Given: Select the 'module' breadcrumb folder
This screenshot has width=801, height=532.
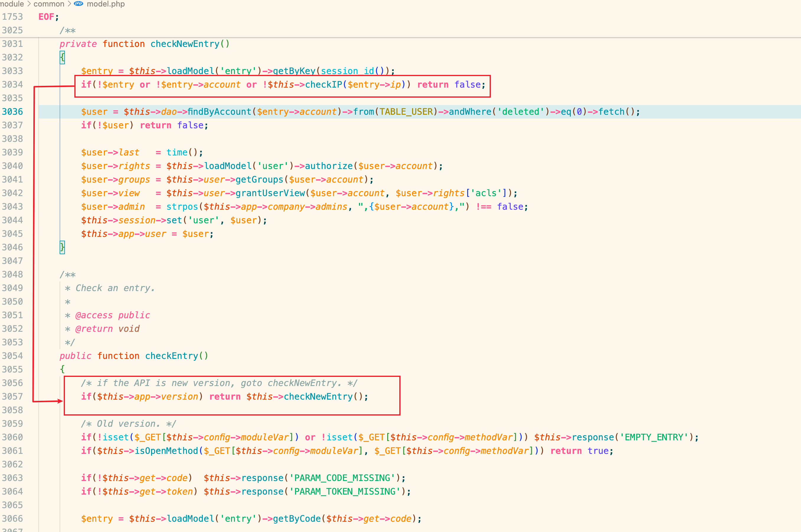Looking at the screenshot, I should [12, 4].
